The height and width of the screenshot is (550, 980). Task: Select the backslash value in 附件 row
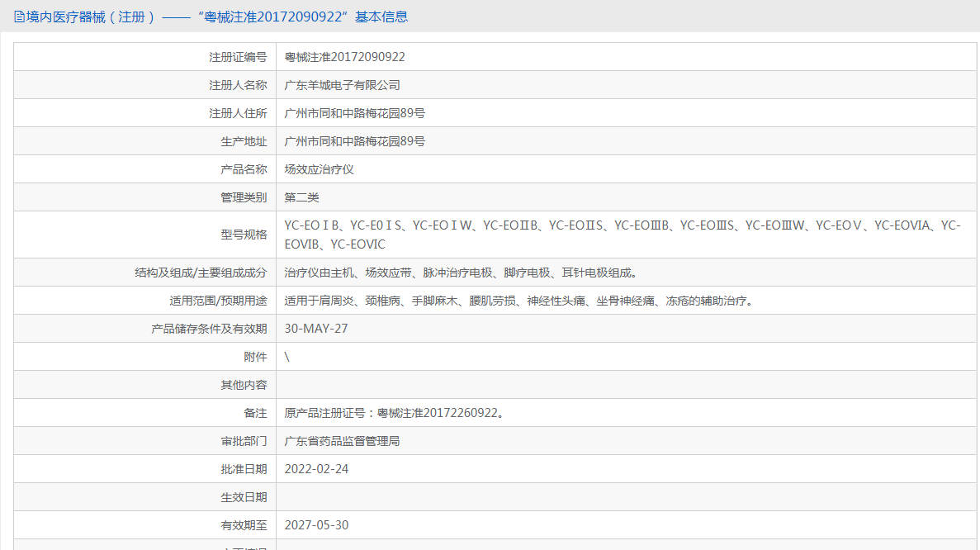tap(286, 357)
